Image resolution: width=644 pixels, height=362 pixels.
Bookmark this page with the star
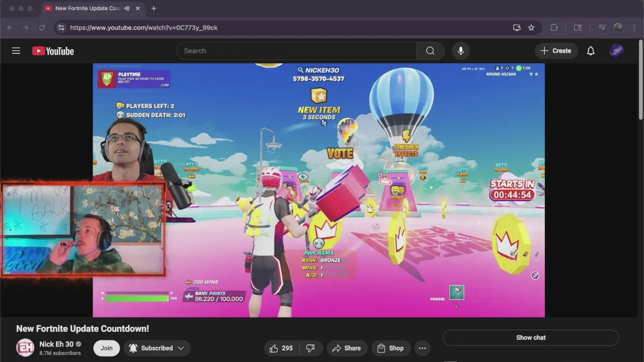(x=531, y=28)
